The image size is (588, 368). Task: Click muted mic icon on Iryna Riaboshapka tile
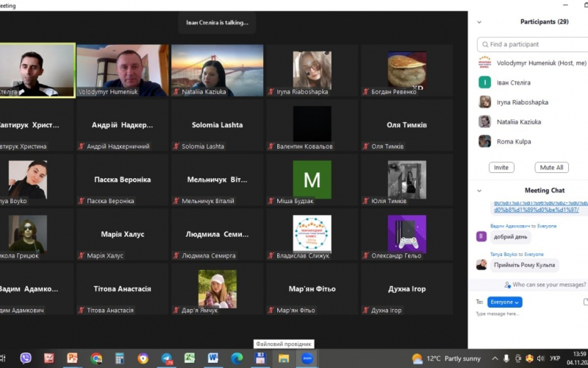click(x=271, y=91)
